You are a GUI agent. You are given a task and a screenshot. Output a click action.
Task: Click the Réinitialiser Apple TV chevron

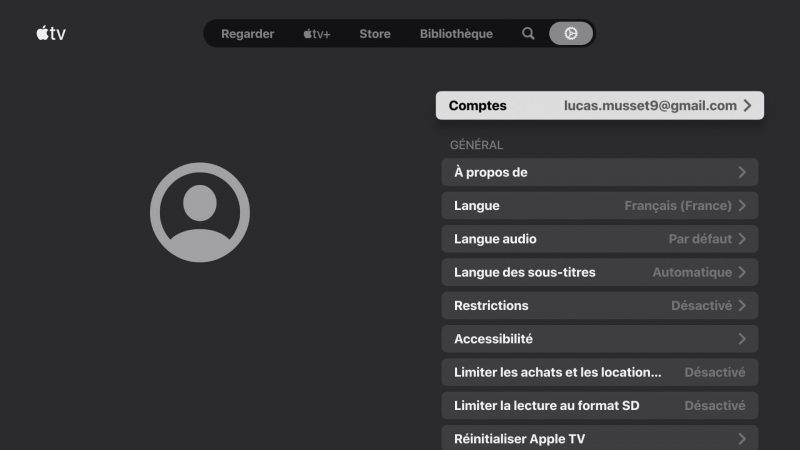742,439
